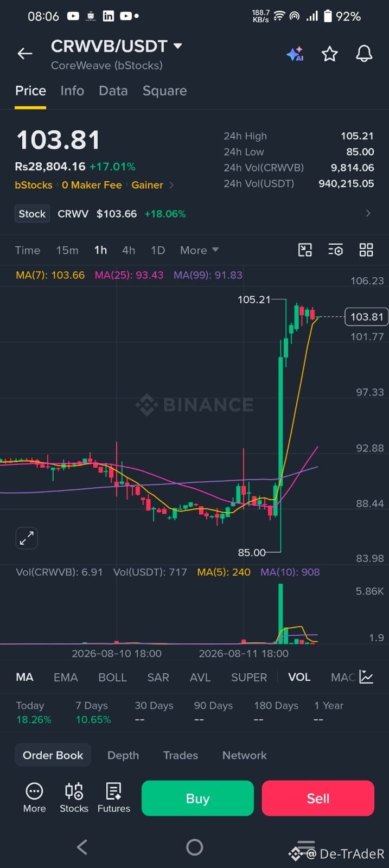Open the chart drawing tools icon
Viewport: 389px width, 868px height.
[x=305, y=250]
